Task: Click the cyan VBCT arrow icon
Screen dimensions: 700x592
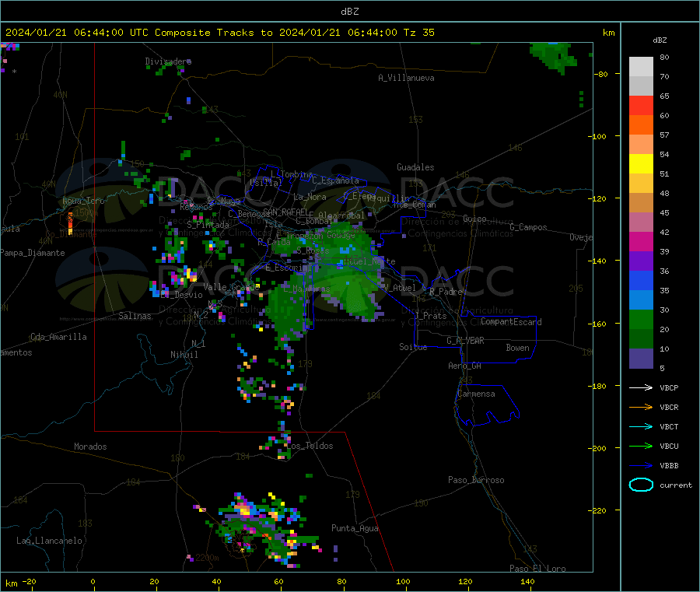Action: (641, 426)
